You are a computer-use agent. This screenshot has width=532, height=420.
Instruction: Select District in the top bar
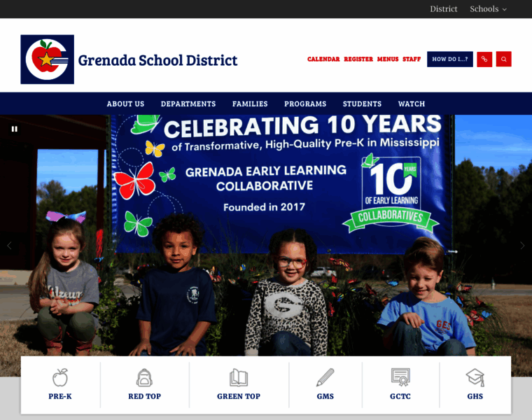click(443, 9)
